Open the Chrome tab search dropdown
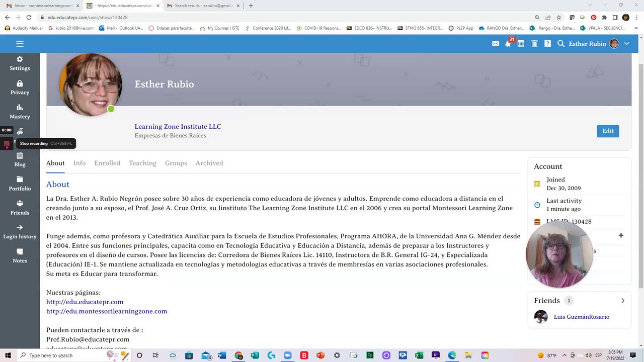Image resolution: width=644 pixels, height=362 pixels. (x=591, y=6)
